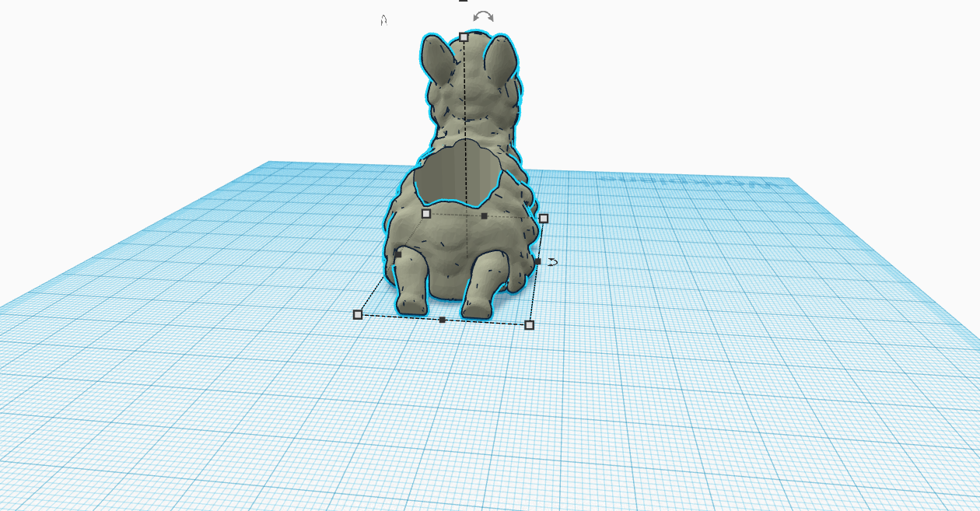Click the llama's left ear
The height and width of the screenshot is (511, 980).
tap(438, 61)
